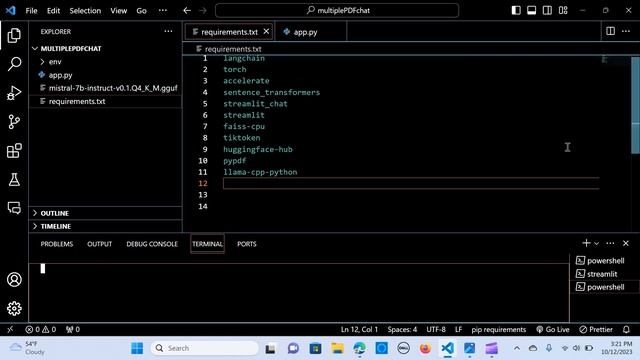Open the View menu
The image size is (640, 360).
click(118, 11)
